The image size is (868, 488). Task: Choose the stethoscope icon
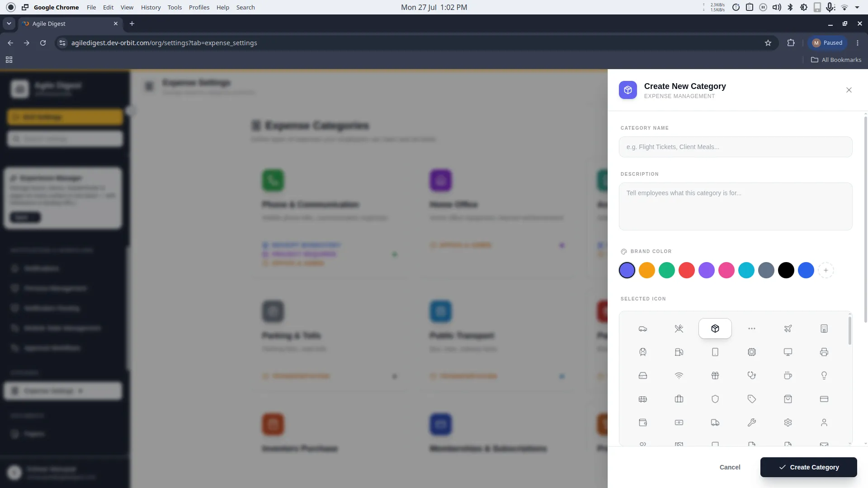[x=751, y=375]
